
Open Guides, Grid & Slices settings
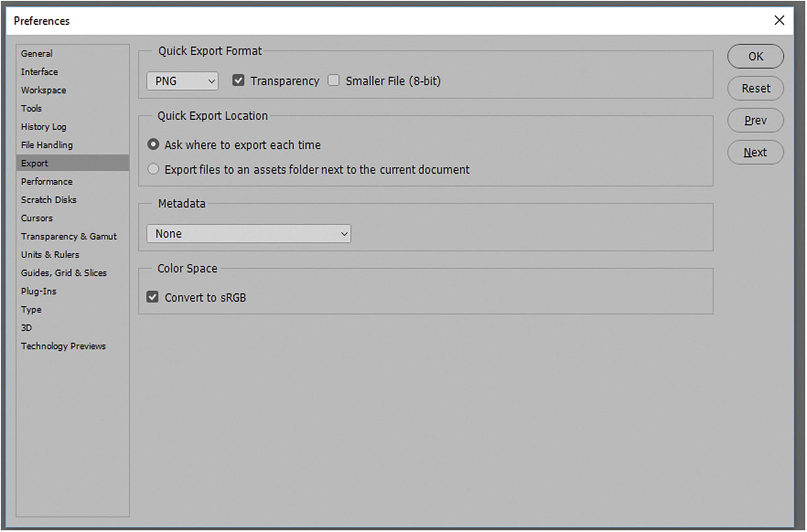pos(64,273)
